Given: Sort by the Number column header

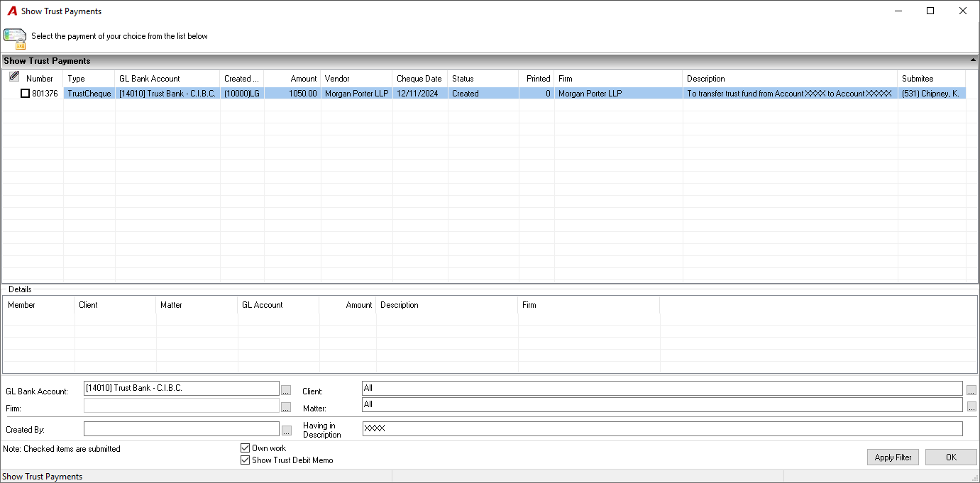Looking at the screenshot, I should point(40,79).
